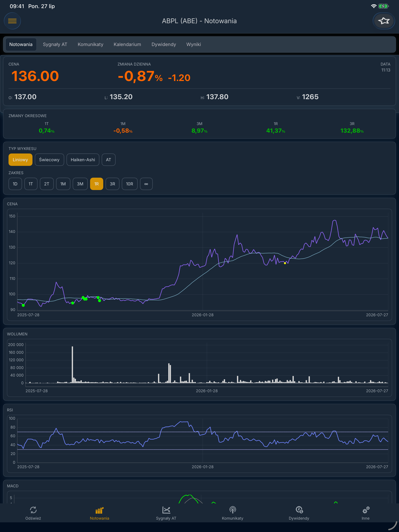Set range to 3M
This screenshot has height=532, width=399.
pyautogui.click(x=80, y=184)
